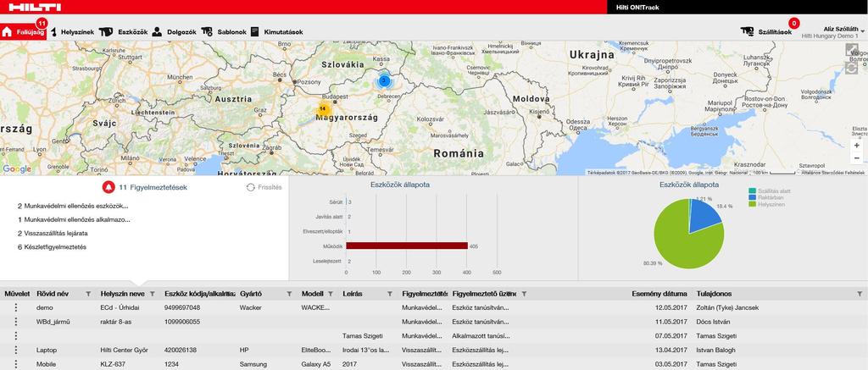The width and height of the screenshot is (868, 370).
Task: Open action menu for Laptop row
Action: coord(15,350)
